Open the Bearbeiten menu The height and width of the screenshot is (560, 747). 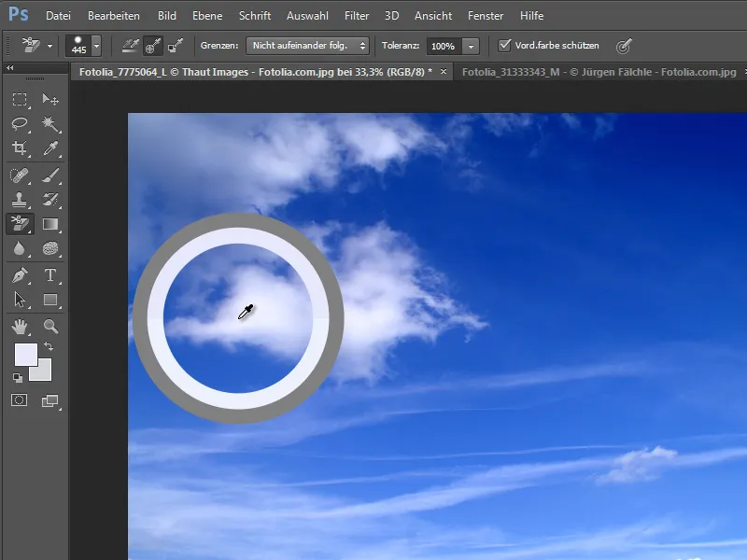coord(114,16)
